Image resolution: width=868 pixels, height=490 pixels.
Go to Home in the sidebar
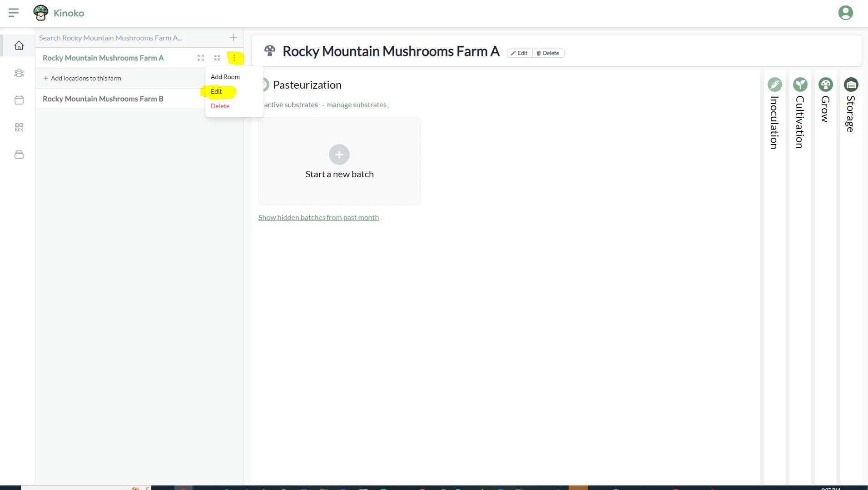[19, 45]
